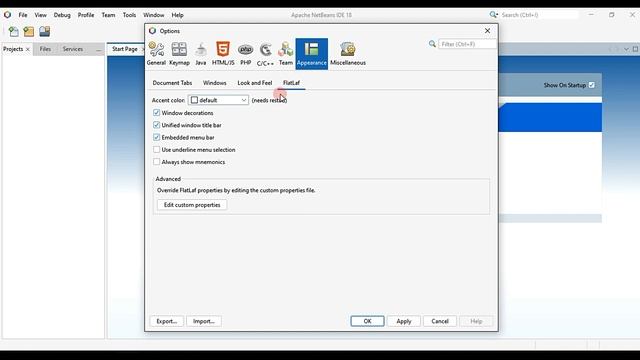Open the HTML/JS options category

click(223, 53)
